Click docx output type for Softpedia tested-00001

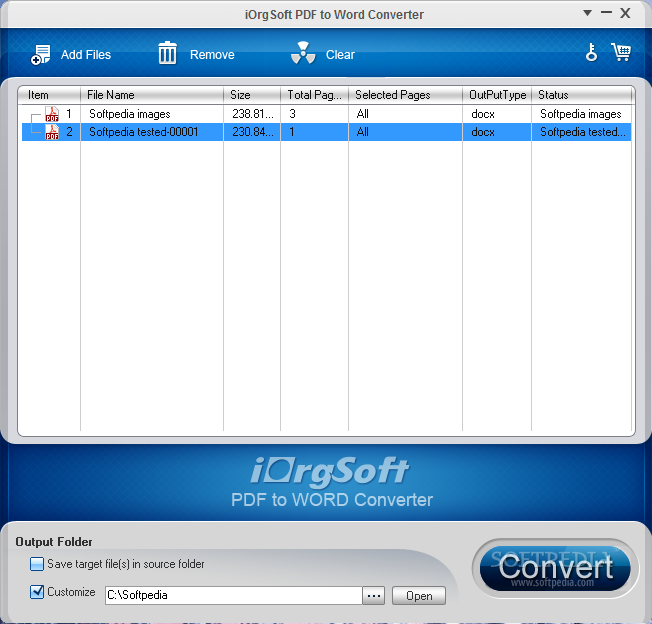(483, 132)
